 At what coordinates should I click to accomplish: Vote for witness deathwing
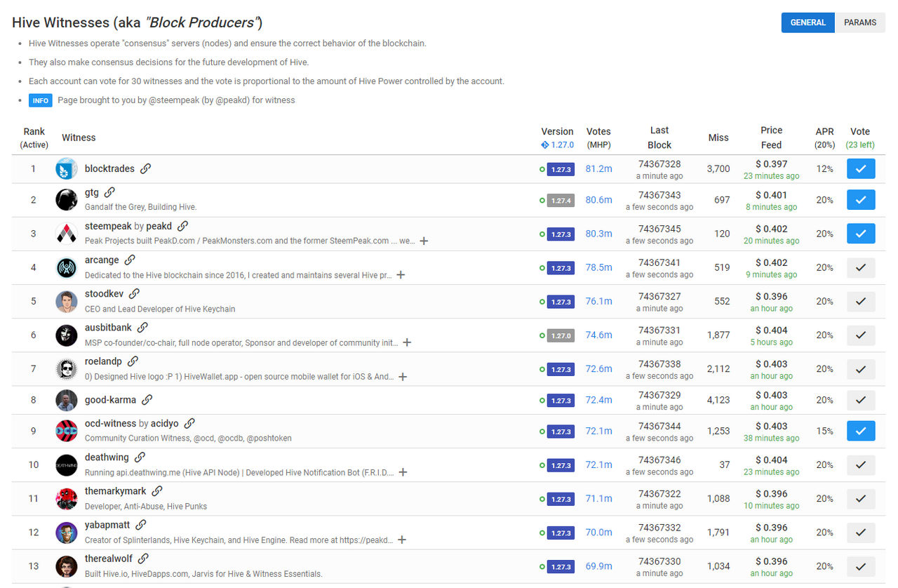pos(861,465)
